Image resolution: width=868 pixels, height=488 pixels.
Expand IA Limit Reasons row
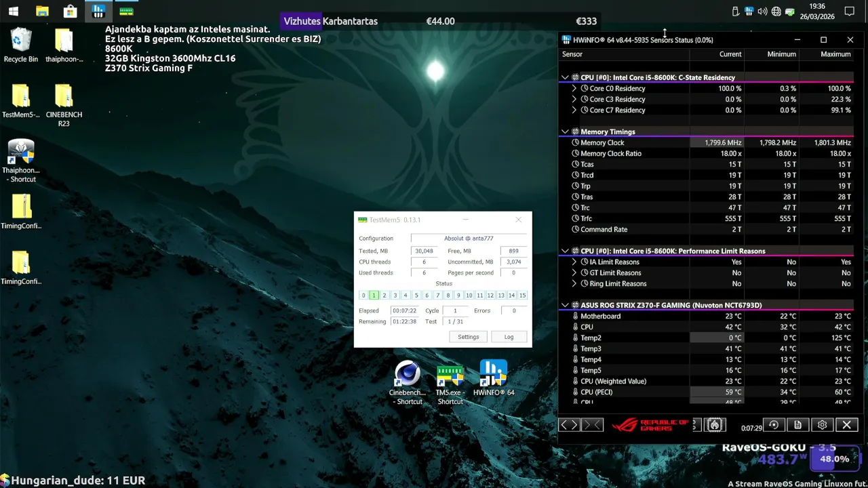[x=574, y=262]
